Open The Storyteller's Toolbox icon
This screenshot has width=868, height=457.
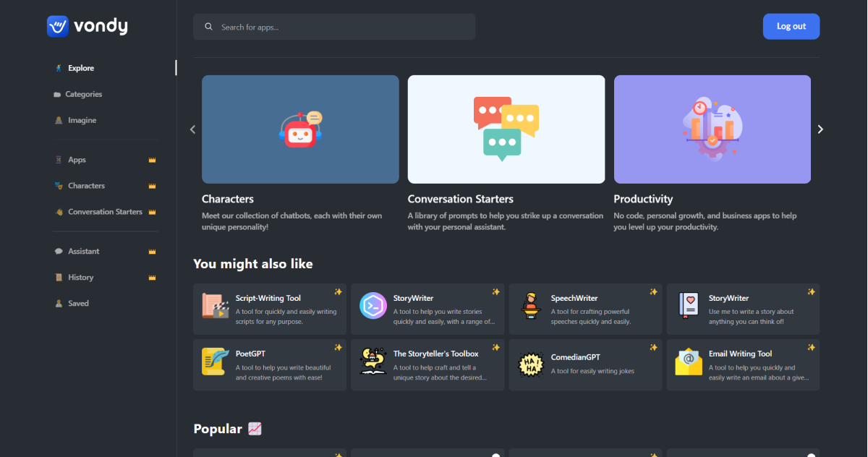pyautogui.click(x=373, y=362)
